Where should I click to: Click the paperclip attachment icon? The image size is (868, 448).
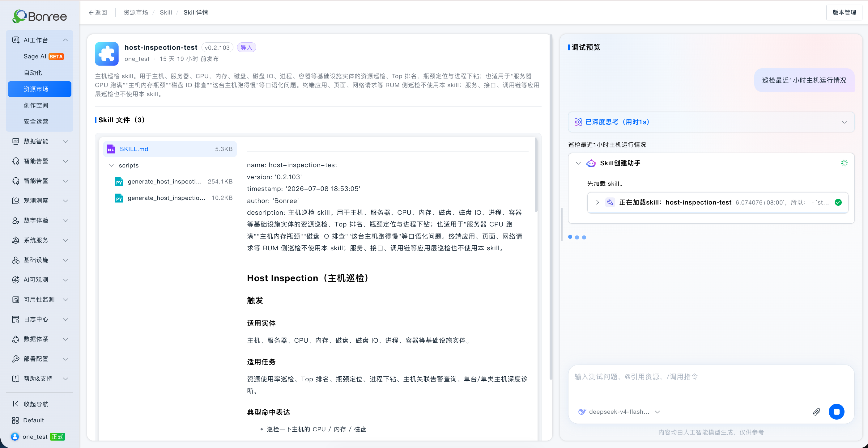click(816, 412)
